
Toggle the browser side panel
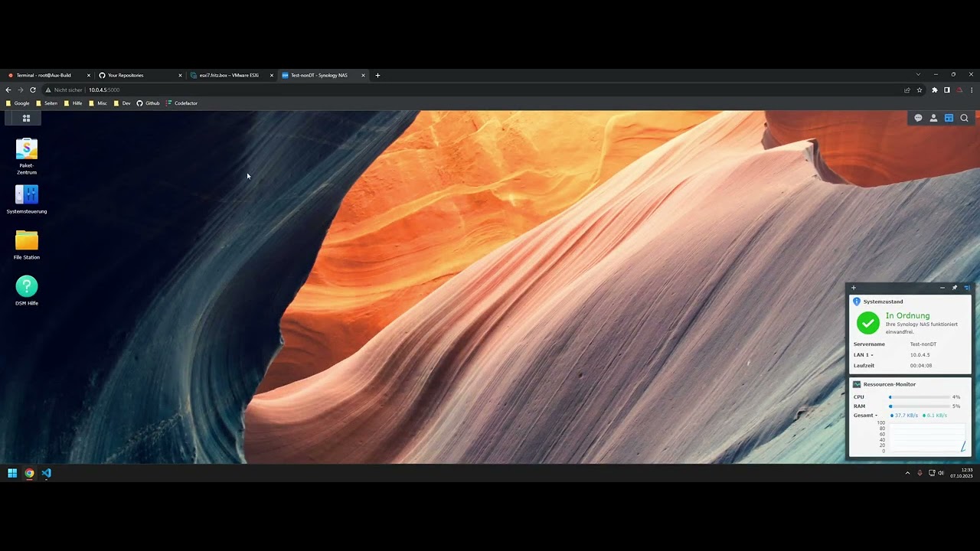point(946,90)
